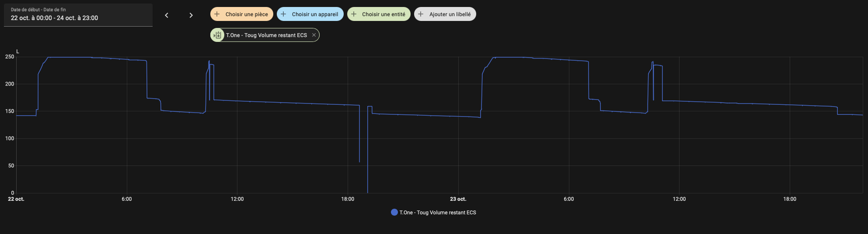Viewport: 868px width, 234px height.
Task: Open the Choisir une pièce picker
Action: [247, 14]
